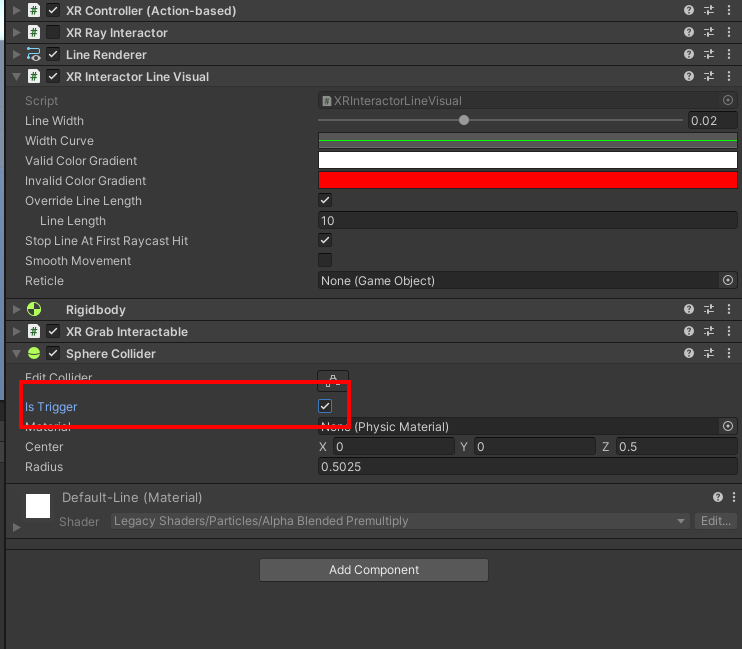Click the material shader Edit button
This screenshot has width=742, height=649.
point(716,521)
